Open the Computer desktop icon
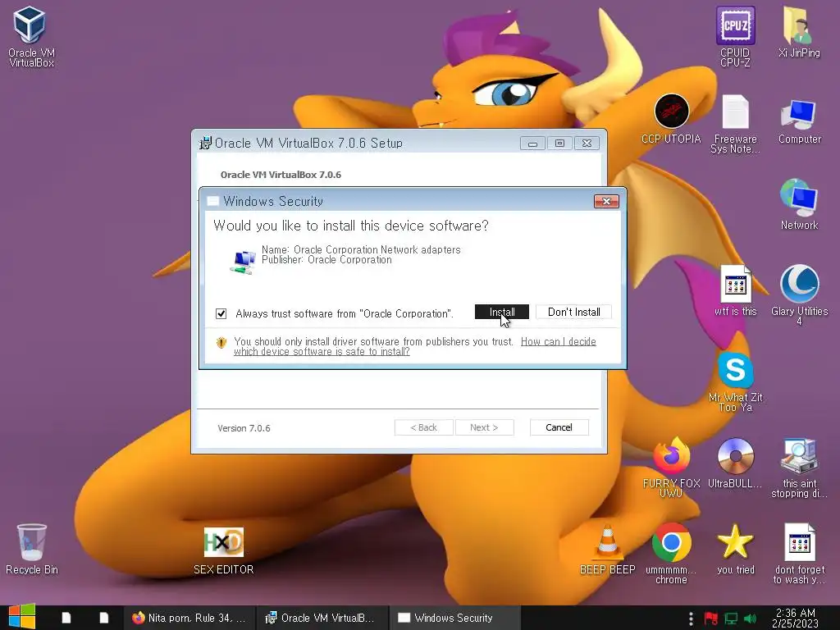The height and width of the screenshot is (630, 840). point(799,121)
